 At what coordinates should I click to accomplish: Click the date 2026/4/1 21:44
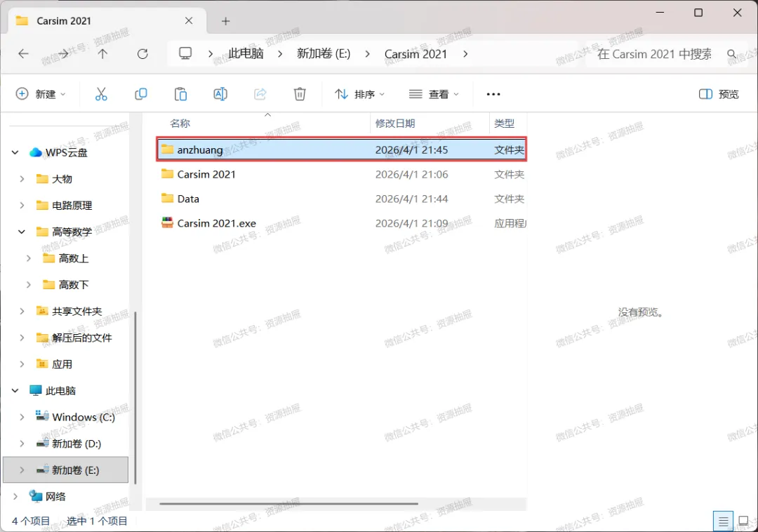(411, 199)
